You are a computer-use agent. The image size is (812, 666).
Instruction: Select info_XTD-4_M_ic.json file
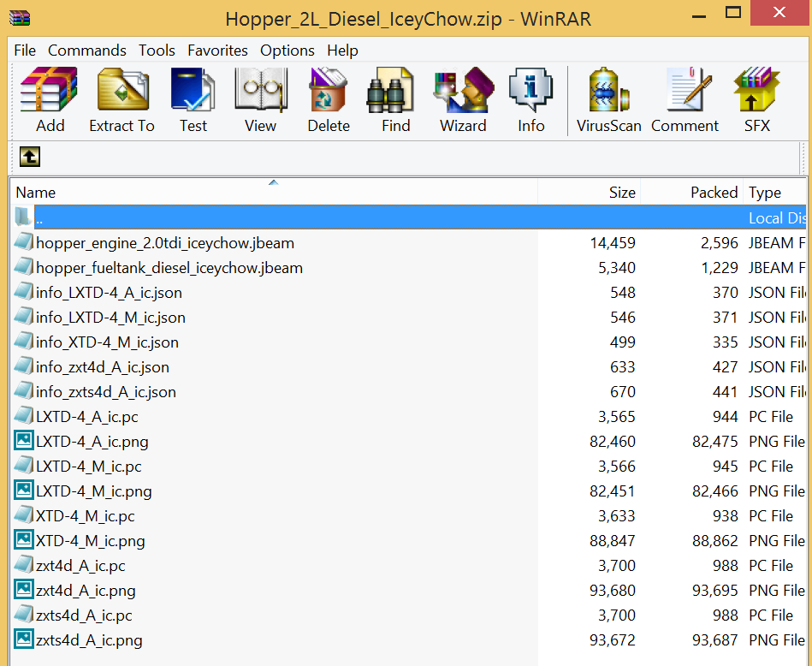tap(107, 342)
